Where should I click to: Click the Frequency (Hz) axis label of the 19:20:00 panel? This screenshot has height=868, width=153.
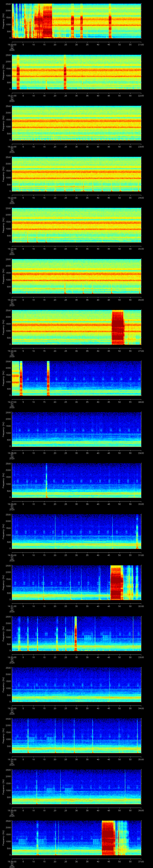3,21
